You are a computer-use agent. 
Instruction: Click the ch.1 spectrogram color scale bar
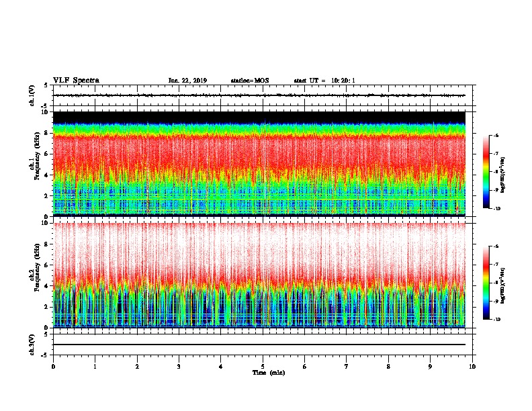[x=486, y=172]
